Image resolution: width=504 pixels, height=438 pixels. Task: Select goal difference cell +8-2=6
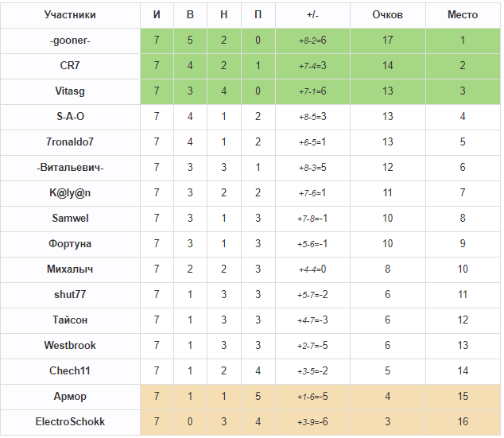pyautogui.click(x=312, y=41)
